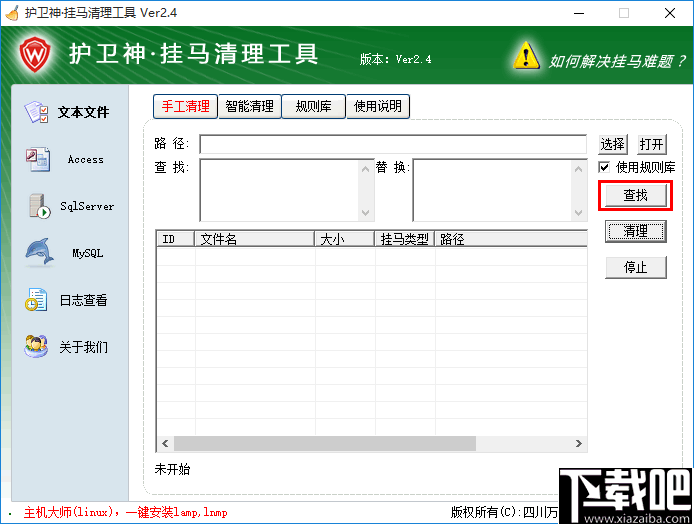The image size is (694, 524).
Task: Click the 选择 button
Action: click(x=613, y=144)
